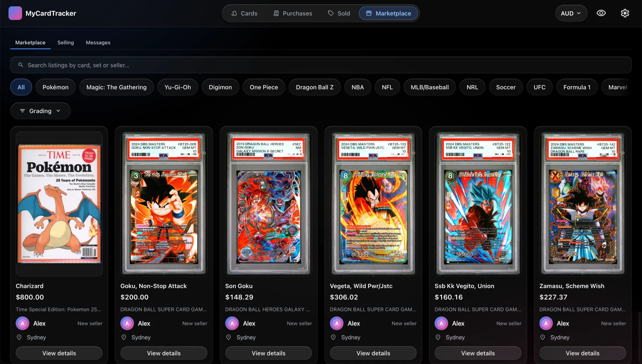Filter by Soccer category
This screenshot has width=642, height=364.
pyautogui.click(x=506, y=87)
